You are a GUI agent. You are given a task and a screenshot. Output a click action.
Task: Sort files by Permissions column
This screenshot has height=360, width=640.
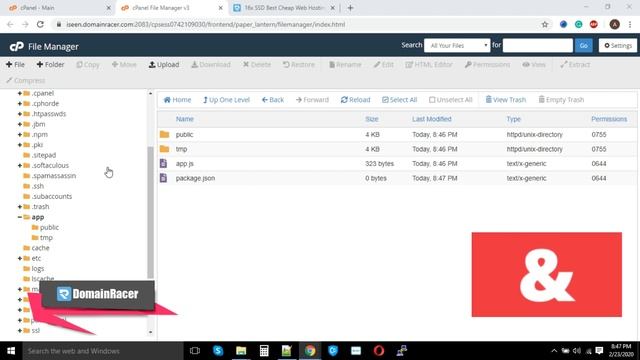pos(609,119)
